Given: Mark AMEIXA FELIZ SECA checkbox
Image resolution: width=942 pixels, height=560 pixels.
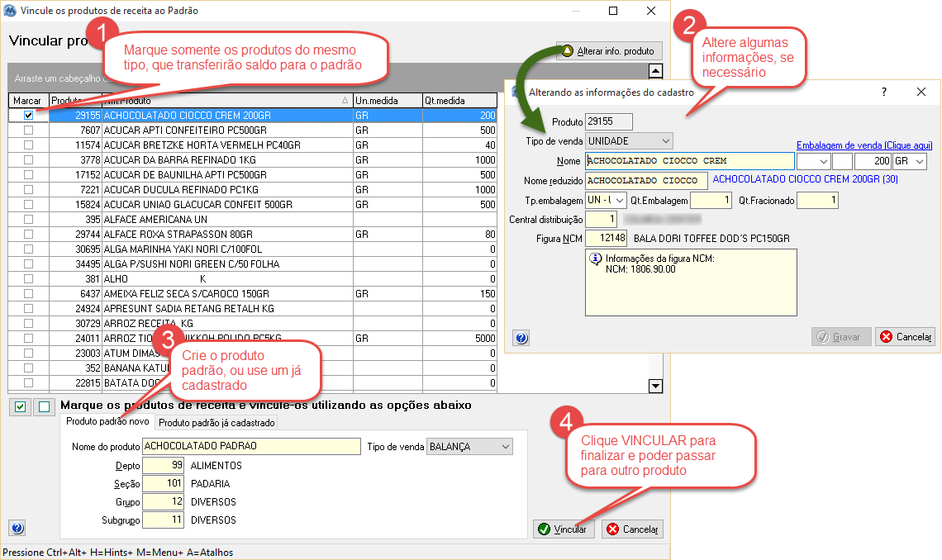Looking at the screenshot, I should tap(28, 293).
